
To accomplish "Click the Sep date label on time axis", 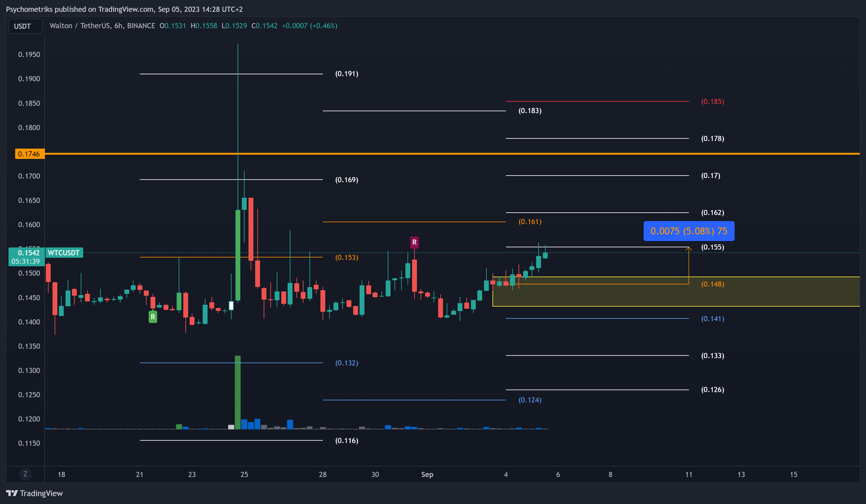I will 427,475.
